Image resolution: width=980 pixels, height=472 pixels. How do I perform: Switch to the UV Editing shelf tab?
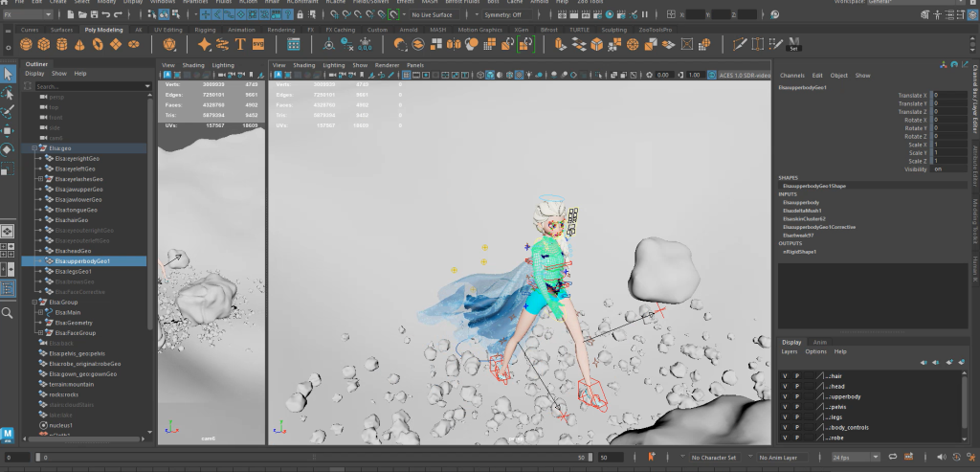(x=168, y=30)
